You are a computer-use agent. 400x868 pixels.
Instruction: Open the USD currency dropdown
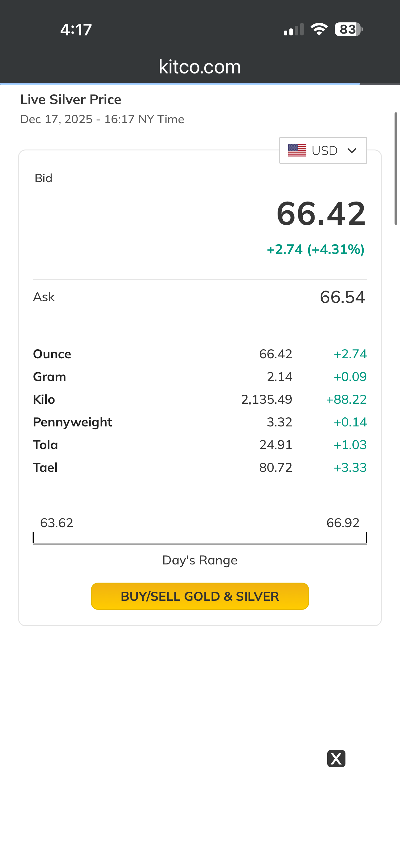tap(323, 150)
